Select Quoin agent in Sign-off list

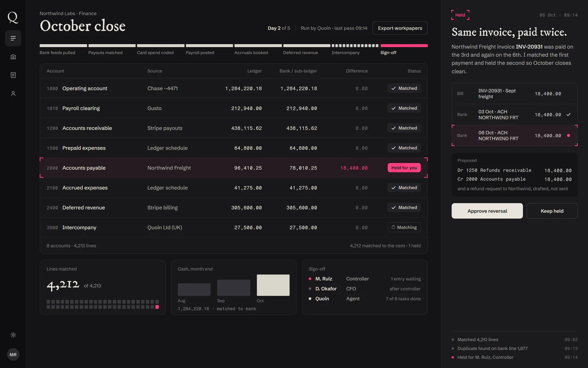(x=322, y=298)
